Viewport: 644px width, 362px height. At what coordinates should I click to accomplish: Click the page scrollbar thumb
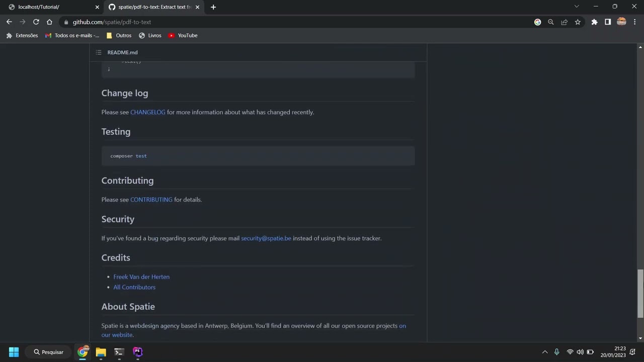click(x=640, y=294)
